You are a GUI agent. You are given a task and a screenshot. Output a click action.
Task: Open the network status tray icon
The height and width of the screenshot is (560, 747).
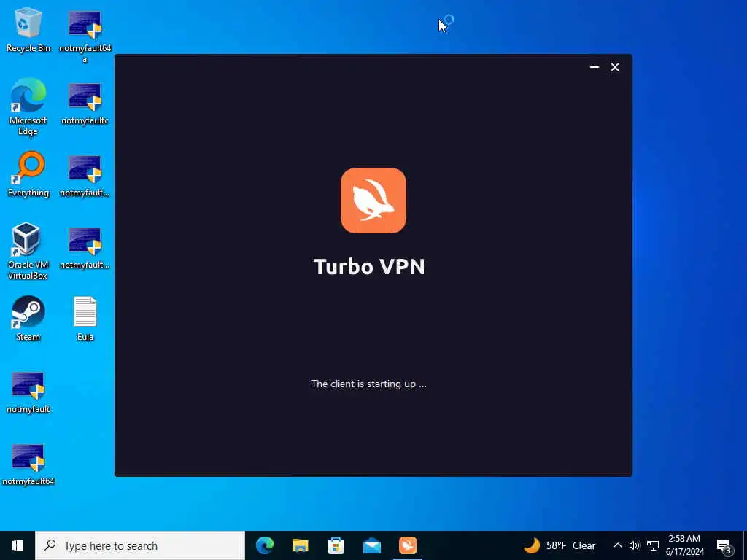point(653,545)
